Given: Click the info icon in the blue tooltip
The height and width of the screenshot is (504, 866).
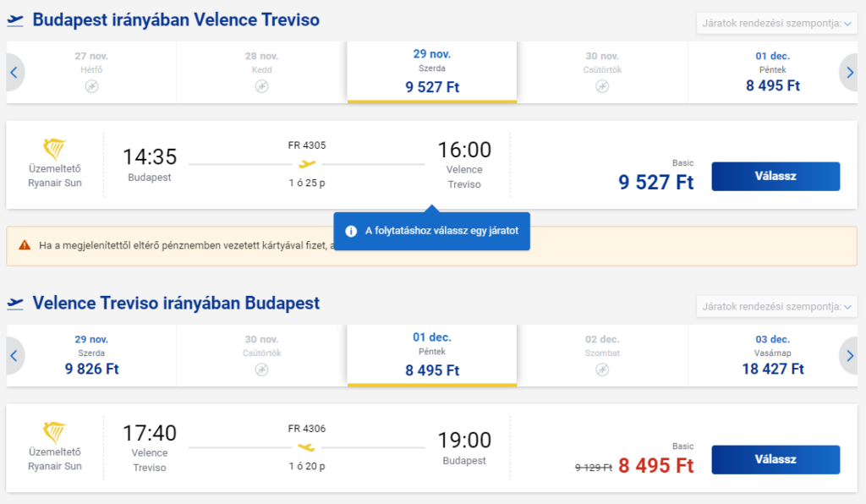Looking at the screenshot, I should 351,232.
